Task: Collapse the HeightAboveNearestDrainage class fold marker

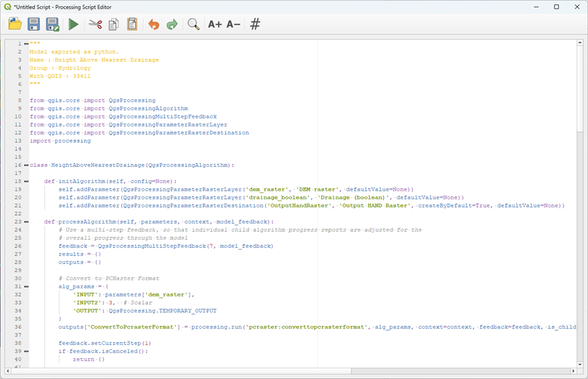Action: [x=26, y=165]
